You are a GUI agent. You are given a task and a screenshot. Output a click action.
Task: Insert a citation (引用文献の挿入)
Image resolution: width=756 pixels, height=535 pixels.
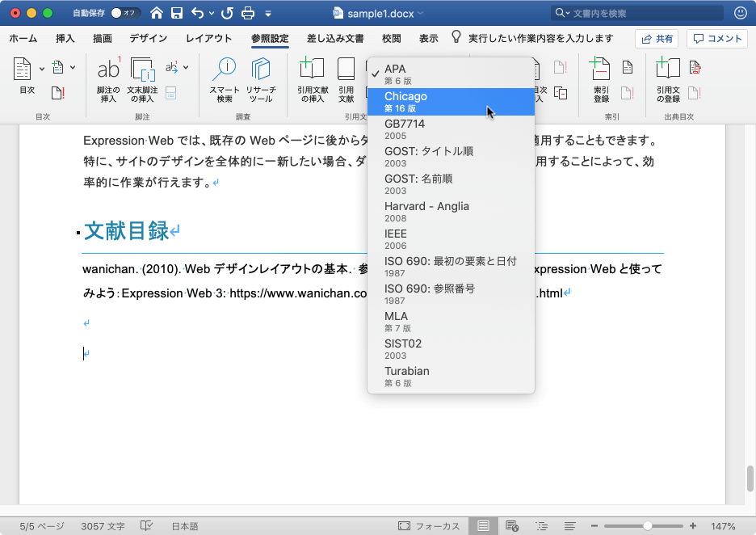[313, 79]
